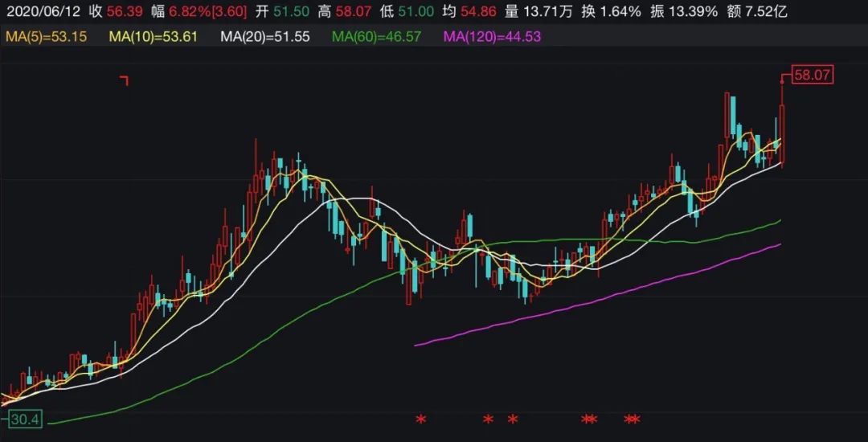Click the leftmost red asterisk event marker
This screenshot has height=442, width=868.
(x=420, y=419)
